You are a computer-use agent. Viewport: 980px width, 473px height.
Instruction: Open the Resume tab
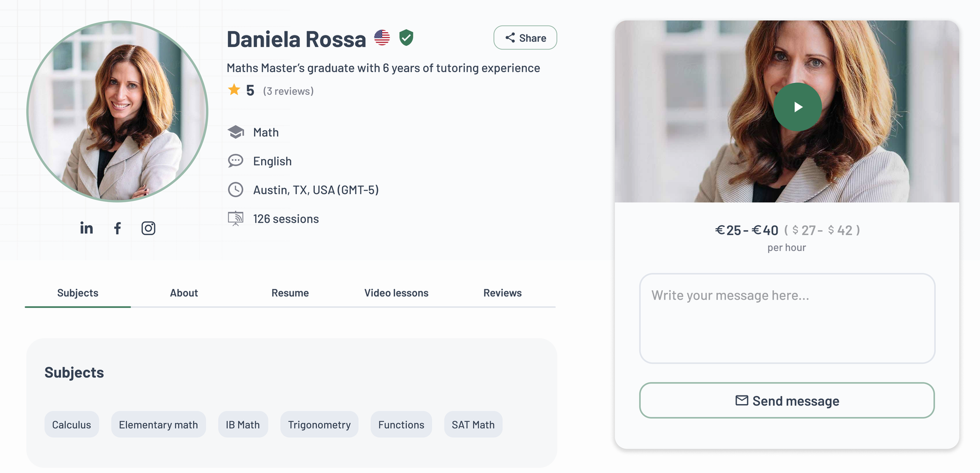(290, 293)
